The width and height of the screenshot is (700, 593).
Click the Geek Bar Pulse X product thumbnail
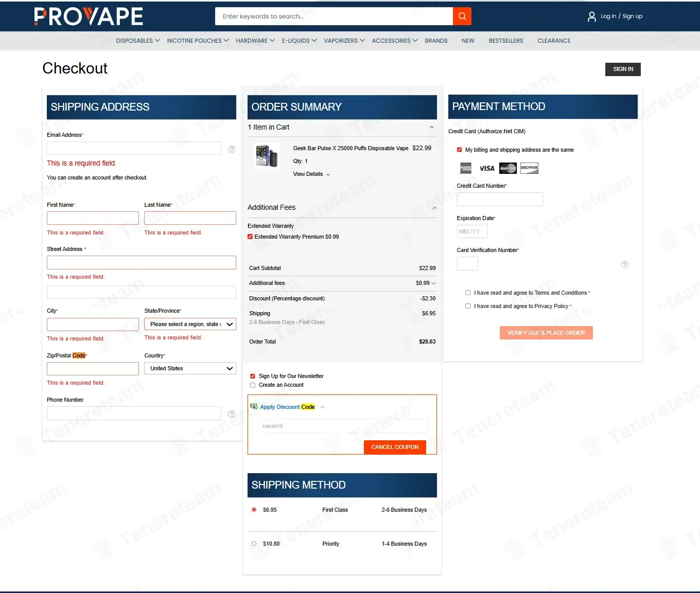tap(267, 155)
